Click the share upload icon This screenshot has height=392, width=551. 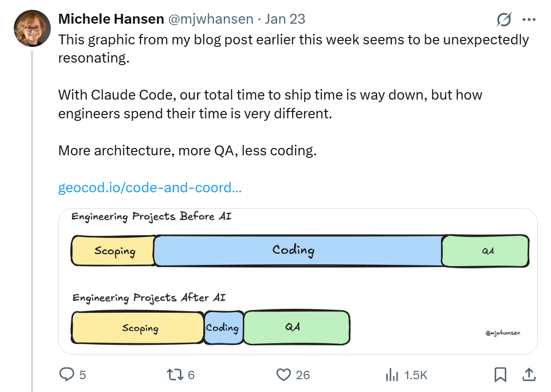528,375
